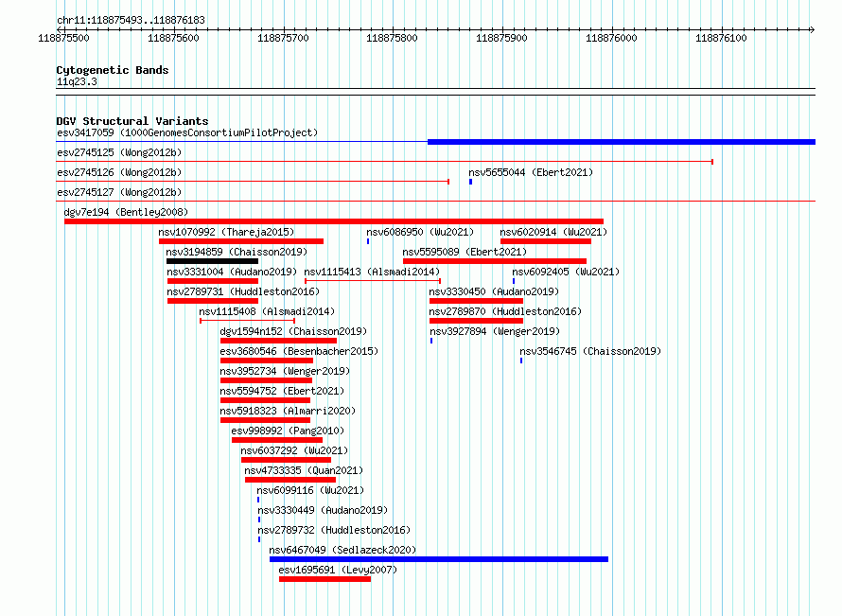This screenshot has height=616, width=842.
Task: Select the red nsv6020914 feature bar
Action: tap(546, 241)
